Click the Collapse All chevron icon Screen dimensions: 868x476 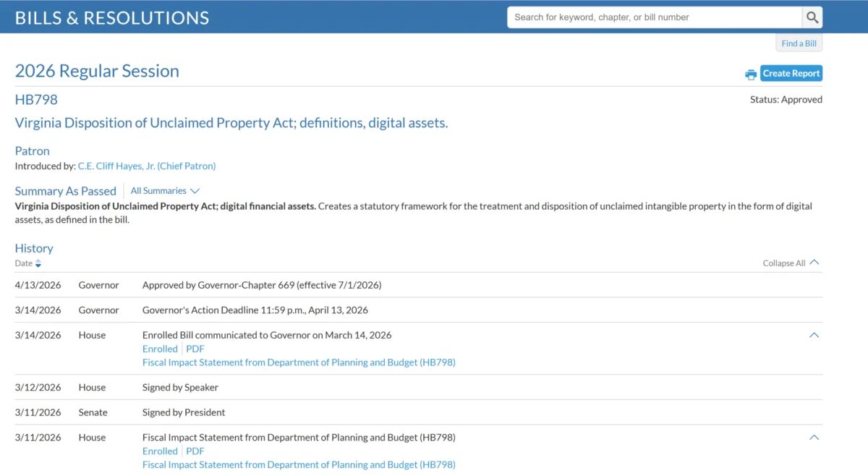point(814,262)
